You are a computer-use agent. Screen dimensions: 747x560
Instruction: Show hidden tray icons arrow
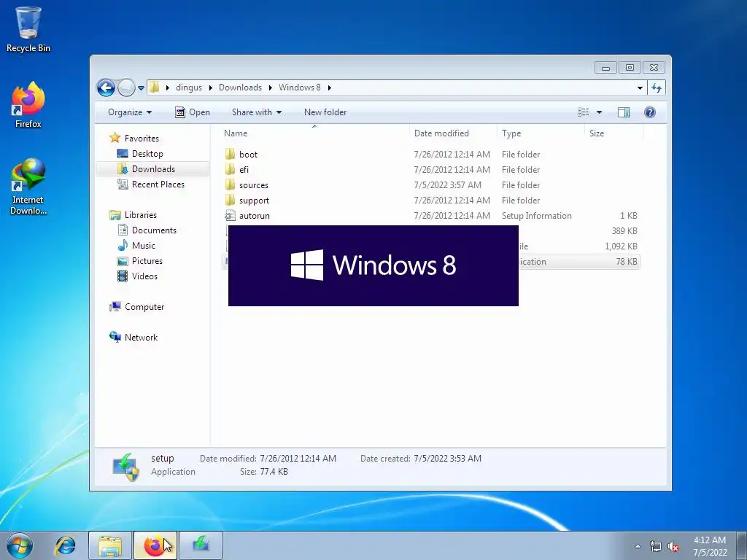point(638,546)
